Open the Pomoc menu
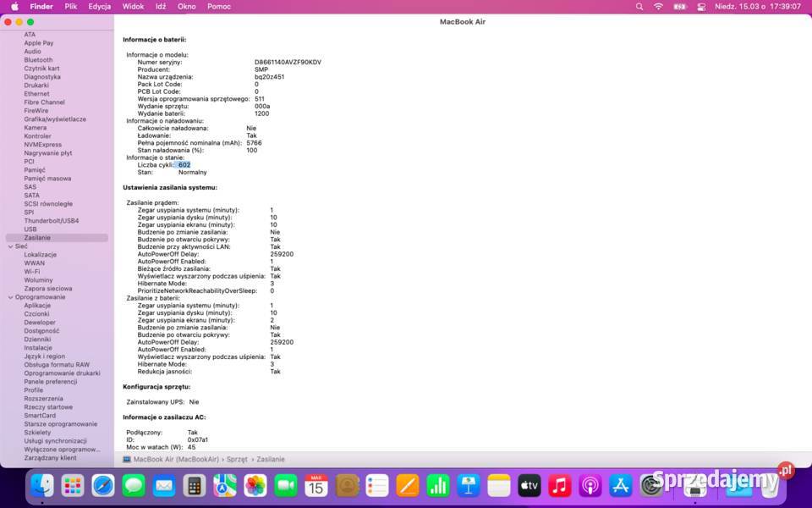 [219, 7]
